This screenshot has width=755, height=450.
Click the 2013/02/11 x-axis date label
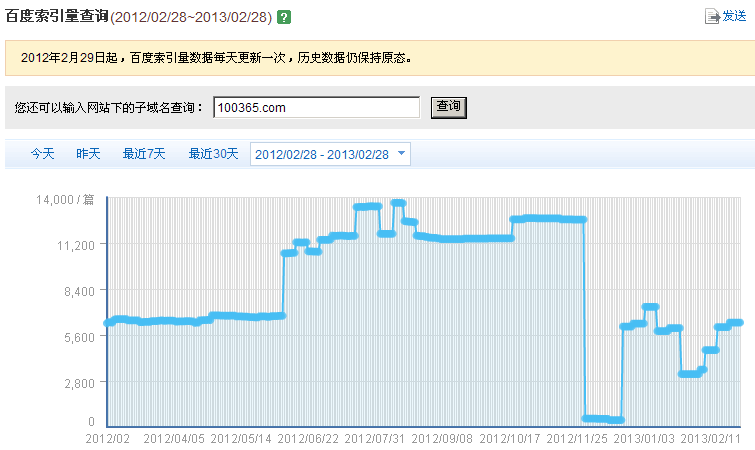[711, 439]
